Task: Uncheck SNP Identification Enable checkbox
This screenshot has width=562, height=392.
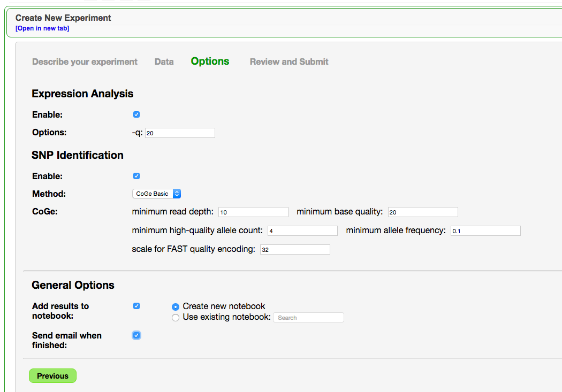Action: [136, 176]
